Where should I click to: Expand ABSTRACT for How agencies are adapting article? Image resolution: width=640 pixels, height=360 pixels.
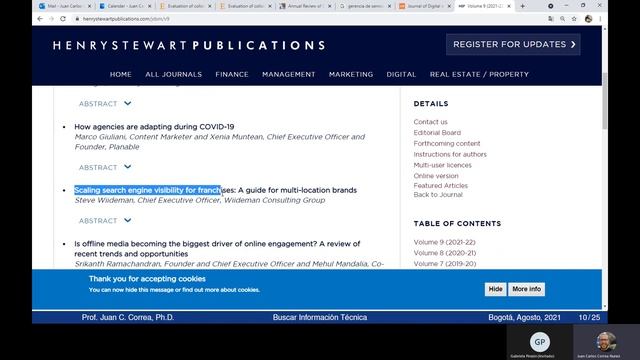point(105,167)
